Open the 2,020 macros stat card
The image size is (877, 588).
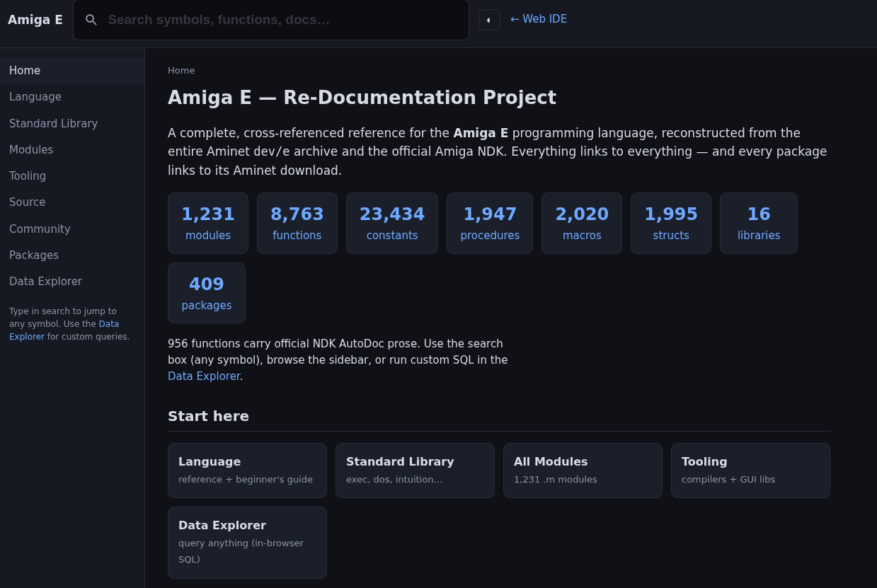pos(582,223)
